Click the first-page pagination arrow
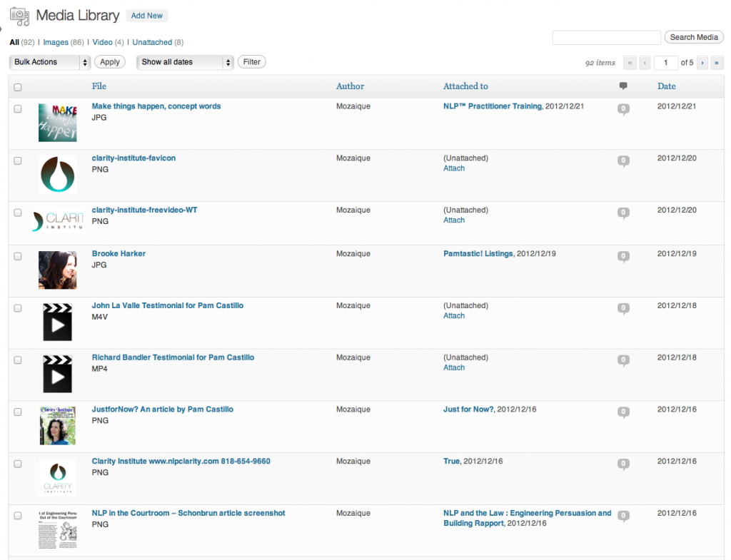The width and height of the screenshot is (731, 560). point(630,63)
